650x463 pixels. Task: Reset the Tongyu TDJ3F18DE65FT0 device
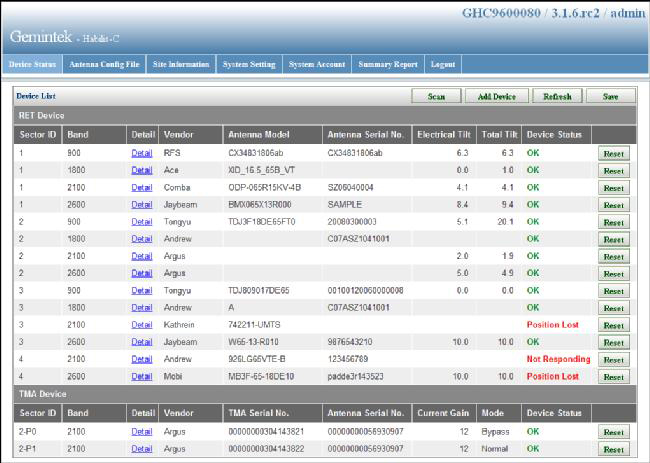pyautogui.click(x=614, y=223)
